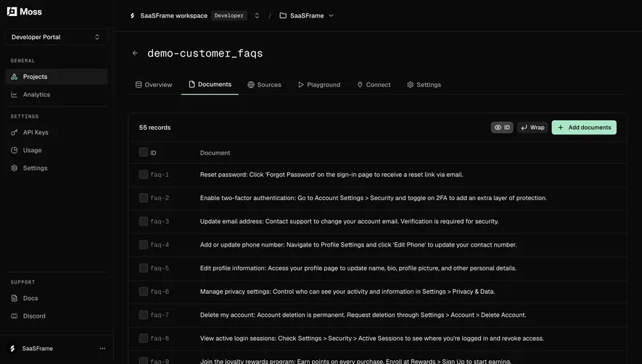
Task: Switch to the Documents tab
Action: point(210,84)
